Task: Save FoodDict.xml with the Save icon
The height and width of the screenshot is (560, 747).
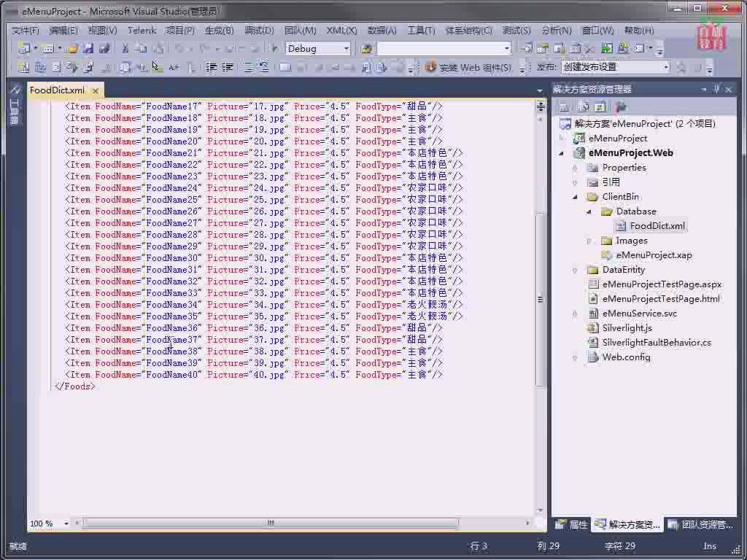Action: [88, 49]
